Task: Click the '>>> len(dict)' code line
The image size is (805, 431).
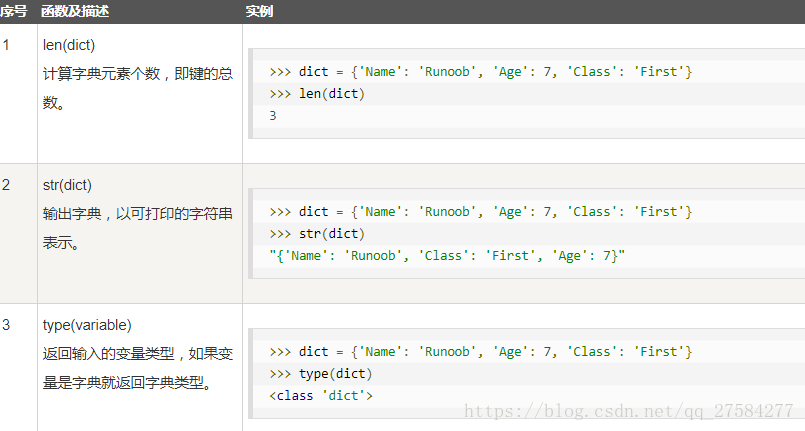Action: (x=317, y=94)
